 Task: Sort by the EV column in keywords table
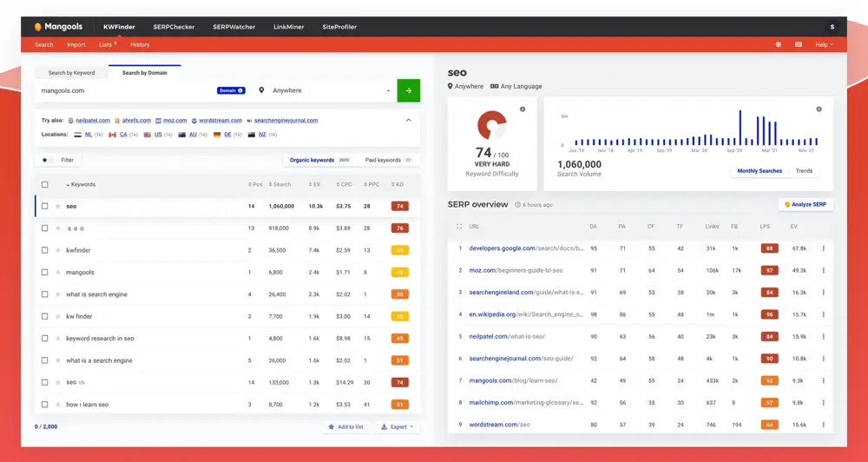[x=314, y=184]
